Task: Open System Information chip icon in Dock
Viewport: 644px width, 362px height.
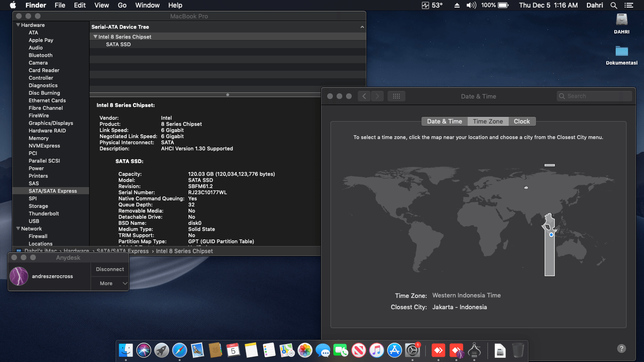Action: point(474,350)
